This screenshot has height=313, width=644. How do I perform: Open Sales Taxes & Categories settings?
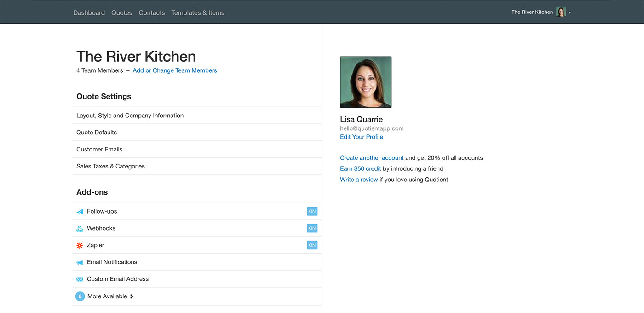(x=197, y=166)
